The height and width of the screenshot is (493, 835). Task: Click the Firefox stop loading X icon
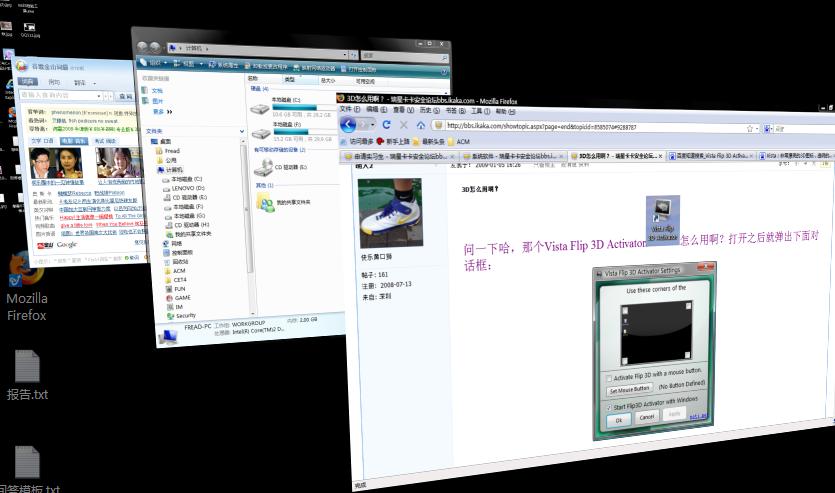[404, 125]
